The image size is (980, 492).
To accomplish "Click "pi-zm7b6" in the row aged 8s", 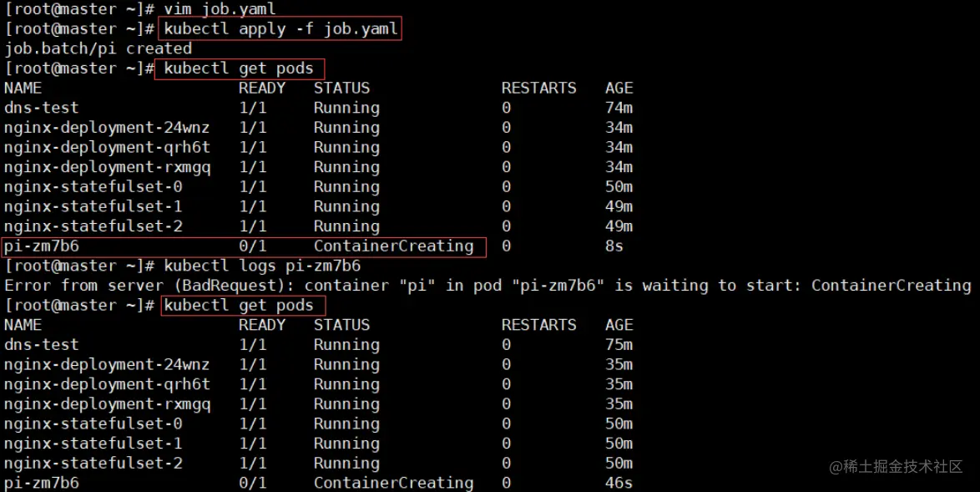I will pyautogui.click(x=41, y=246).
